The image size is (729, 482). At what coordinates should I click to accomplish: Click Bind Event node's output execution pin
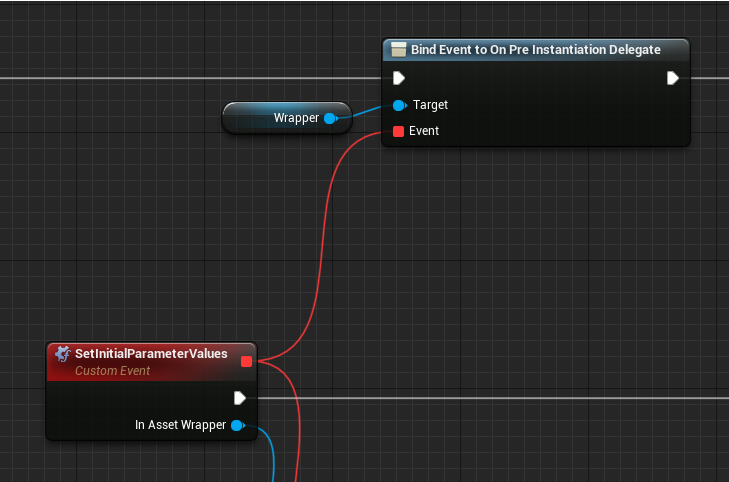673,78
